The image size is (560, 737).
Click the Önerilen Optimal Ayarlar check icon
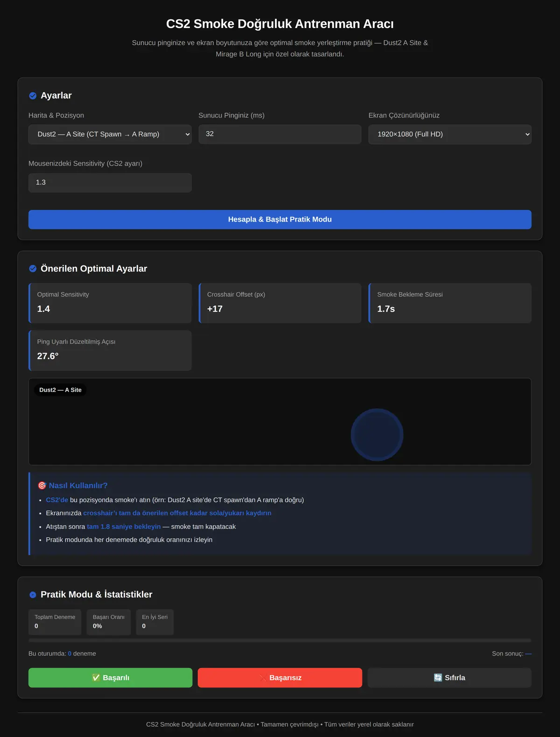tap(33, 269)
